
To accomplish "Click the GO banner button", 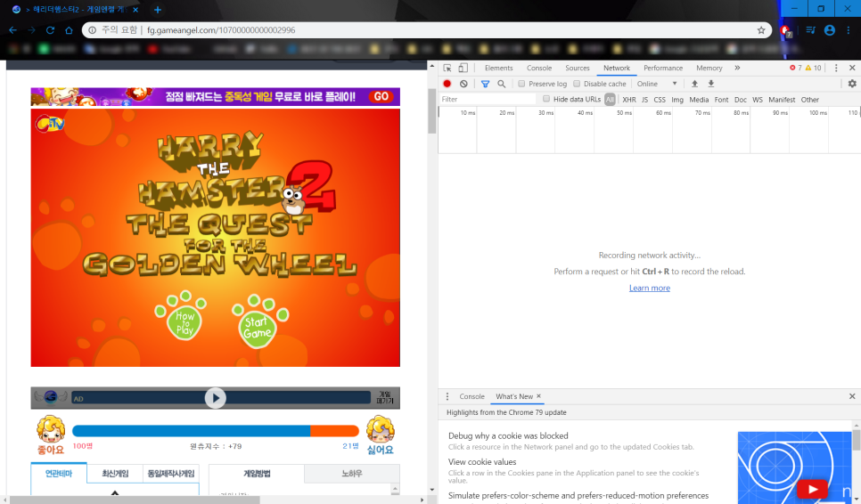I will (381, 96).
